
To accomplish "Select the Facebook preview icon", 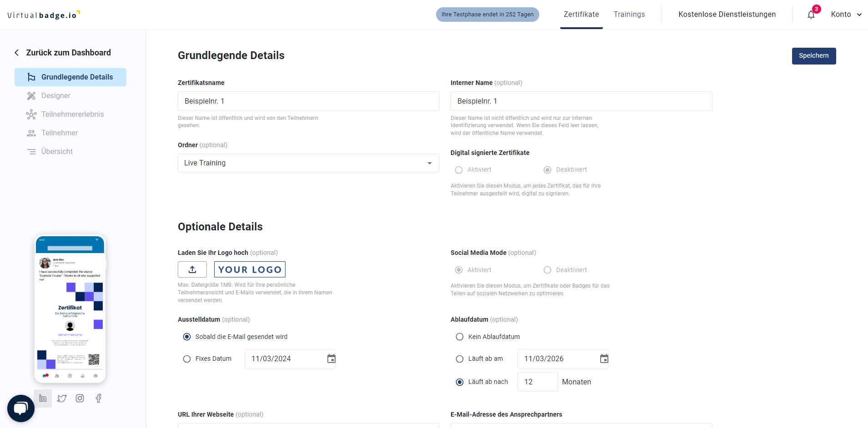I will pyautogui.click(x=99, y=398).
